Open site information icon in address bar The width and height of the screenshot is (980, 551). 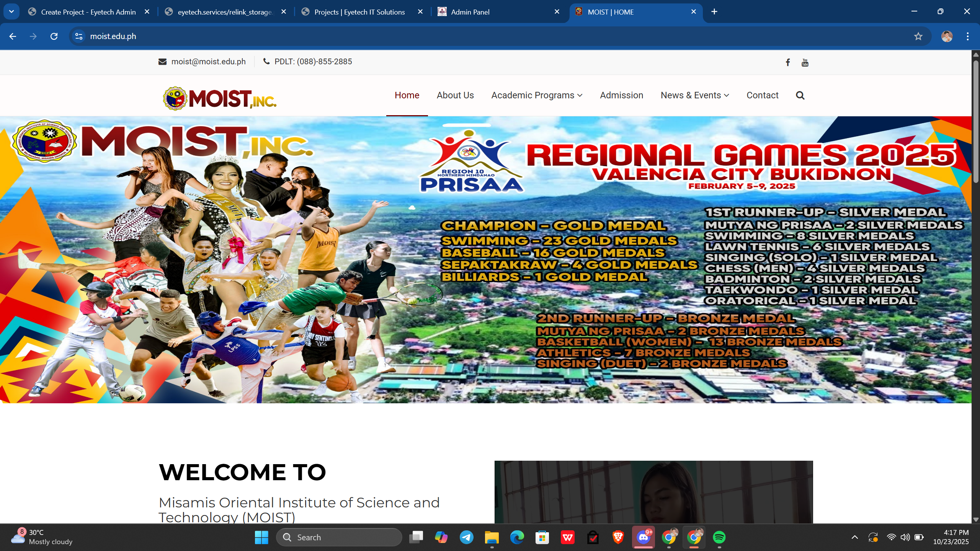[79, 36]
